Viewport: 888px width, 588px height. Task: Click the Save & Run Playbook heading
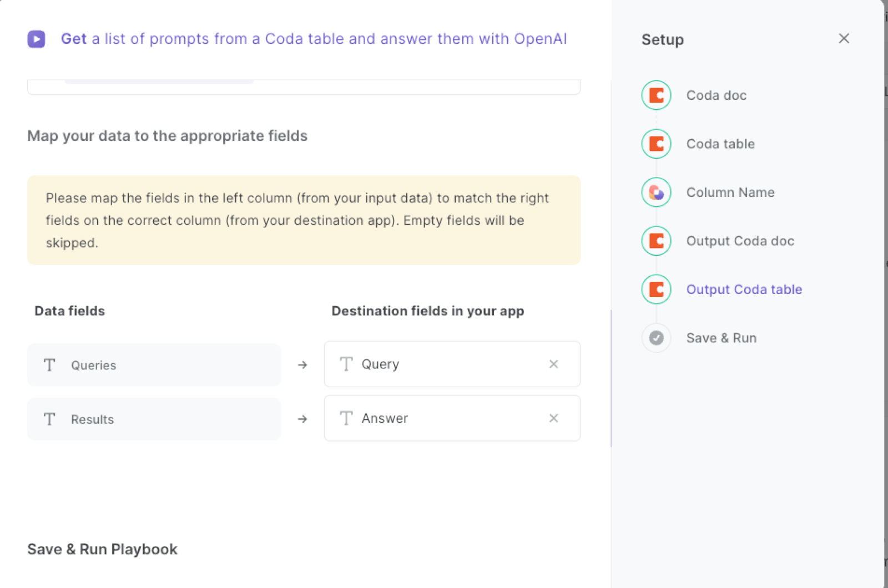click(x=102, y=549)
